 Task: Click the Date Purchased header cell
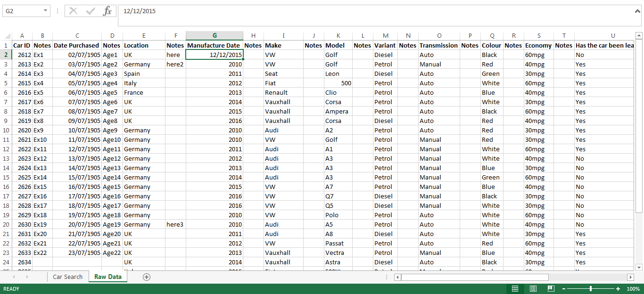pyautogui.click(x=77, y=45)
